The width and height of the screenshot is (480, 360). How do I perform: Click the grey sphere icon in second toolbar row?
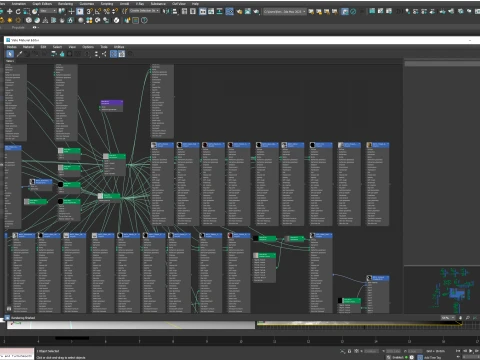[81, 20]
